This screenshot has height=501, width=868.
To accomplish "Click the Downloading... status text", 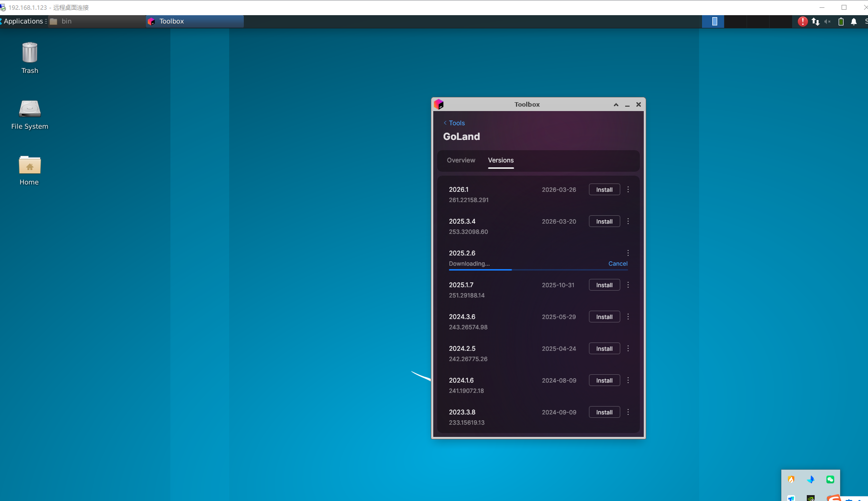I will 469,264.
